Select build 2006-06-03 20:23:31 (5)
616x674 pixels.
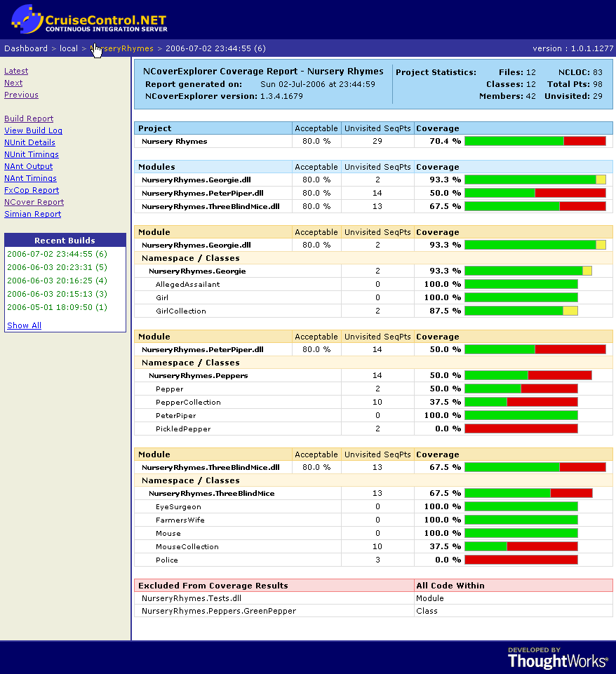coord(57,267)
